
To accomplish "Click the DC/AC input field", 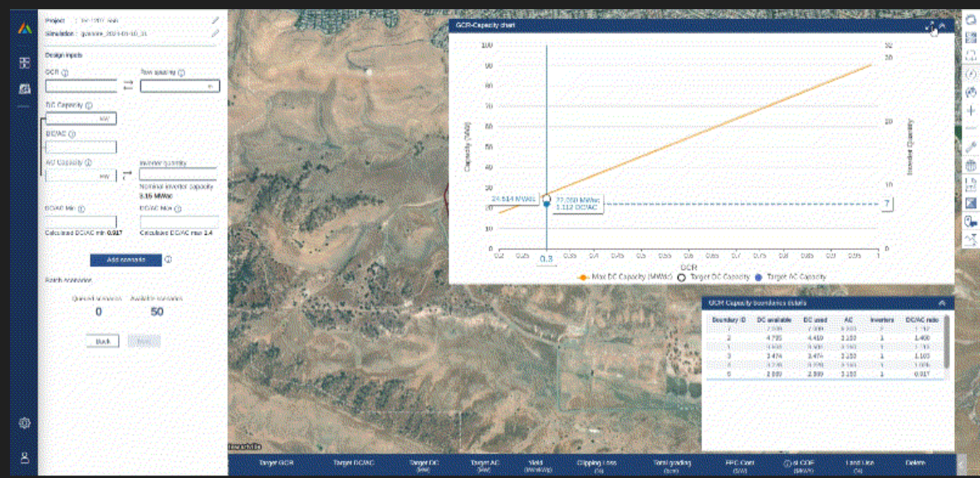I will (x=81, y=148).
